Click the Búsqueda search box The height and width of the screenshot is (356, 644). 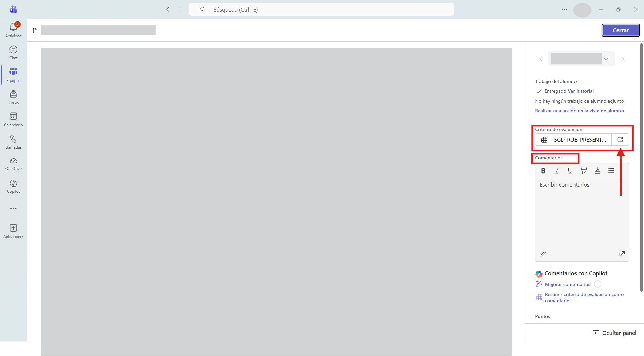click(321, 9)
